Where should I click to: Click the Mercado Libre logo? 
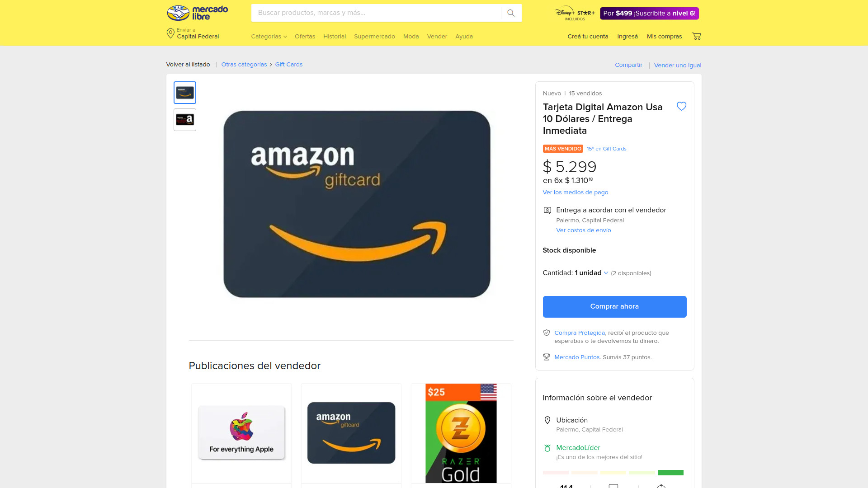tap(197, 13)
